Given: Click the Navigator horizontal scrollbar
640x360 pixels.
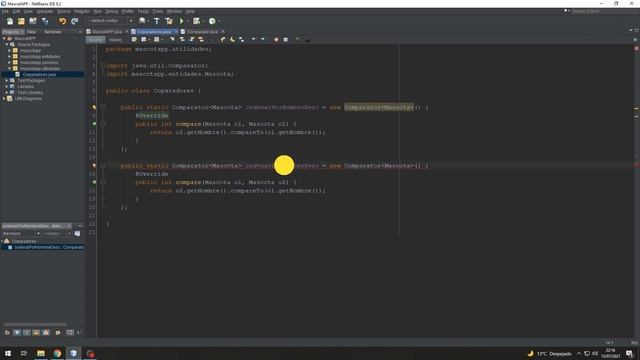Looking at the screenshot, I should click(x=35, y=324).
